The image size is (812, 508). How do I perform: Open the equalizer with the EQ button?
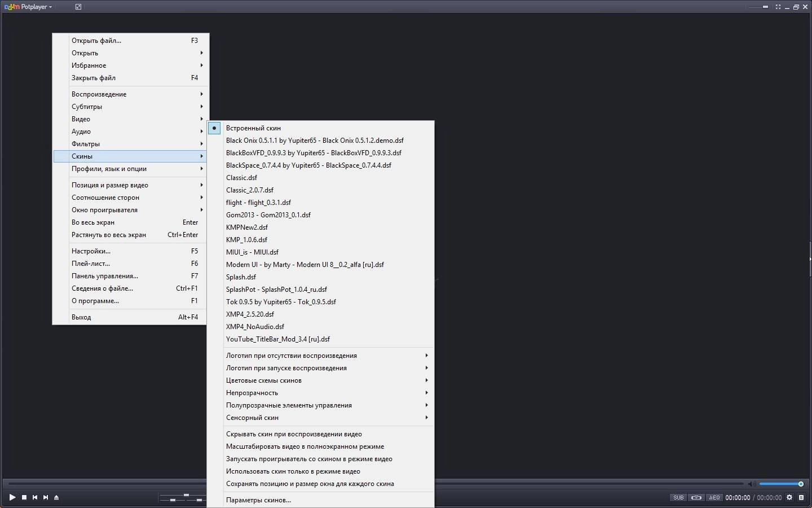714,498
